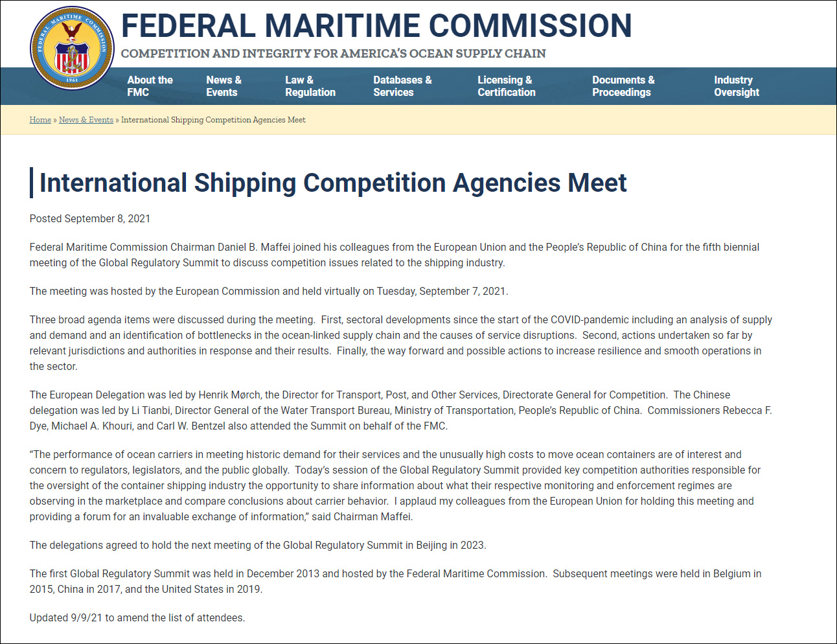This screenshot has height=644, width=837.
Task: Expand the Databases & Services menu
Action: click(x=402, y=86)
